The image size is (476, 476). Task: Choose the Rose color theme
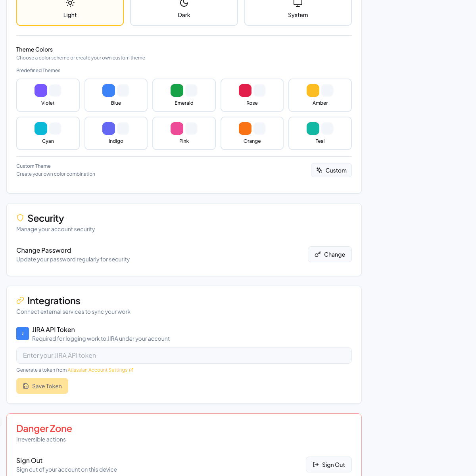click(252, 95)
